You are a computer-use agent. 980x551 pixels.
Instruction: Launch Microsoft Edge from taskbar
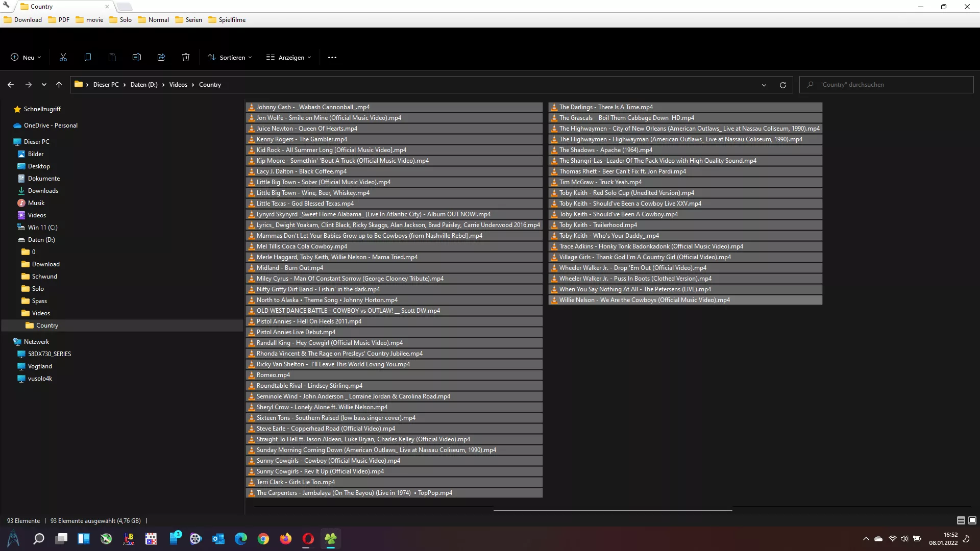pyautogui.click(x=241, y=539)
